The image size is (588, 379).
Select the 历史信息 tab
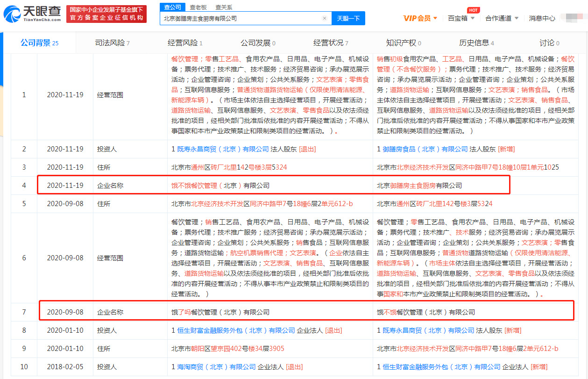pyautogui.click(x=476, y=43)
